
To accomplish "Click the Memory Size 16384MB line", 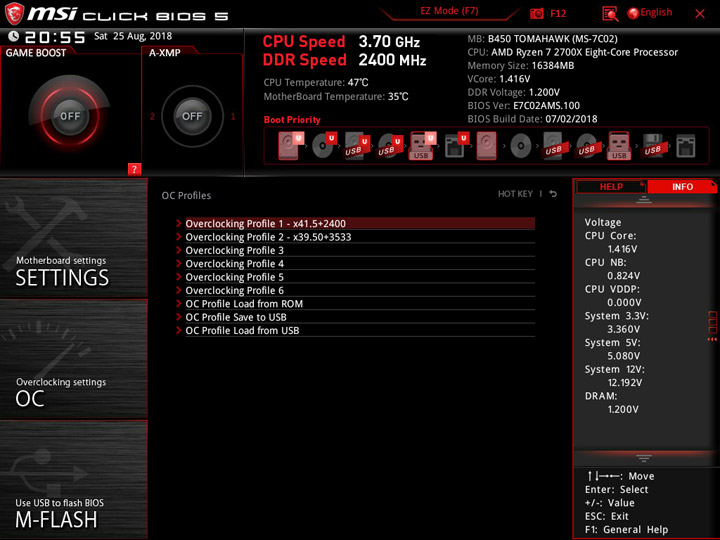I will pyautogui.click(x=521, y=66).
